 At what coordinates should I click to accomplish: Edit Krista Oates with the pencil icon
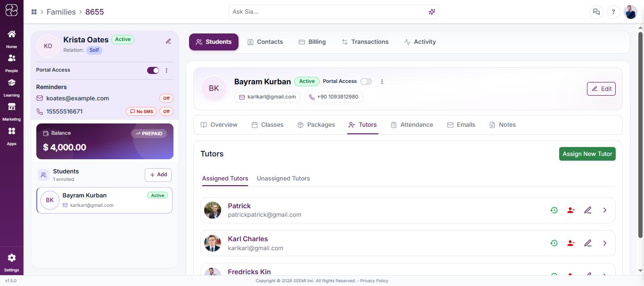click(168, 41)
